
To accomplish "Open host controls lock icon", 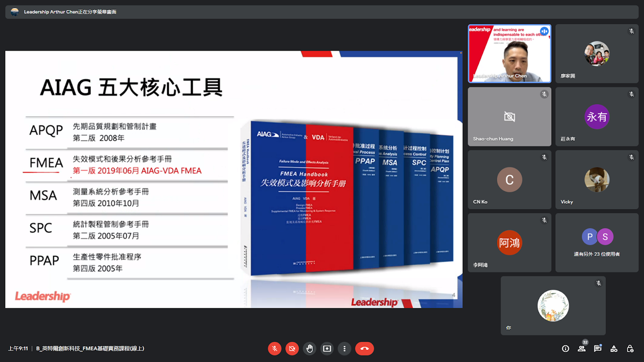I will [630, 348].
